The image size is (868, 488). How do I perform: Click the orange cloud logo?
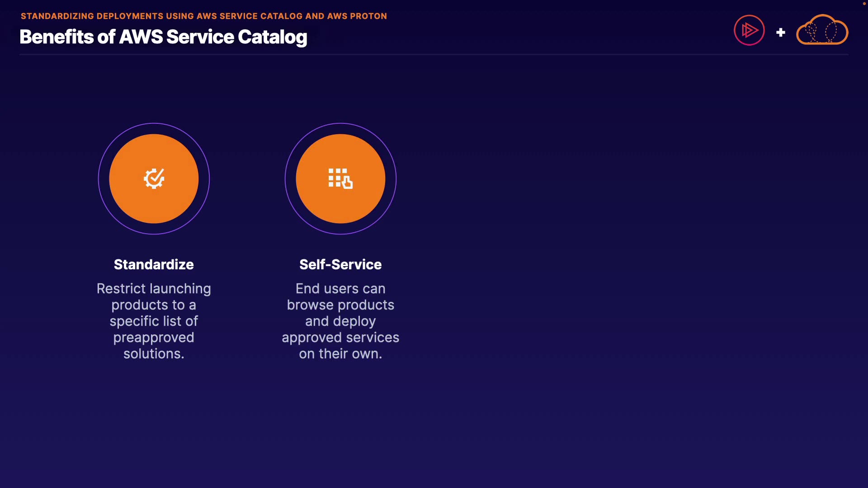[x=822, y=31]
